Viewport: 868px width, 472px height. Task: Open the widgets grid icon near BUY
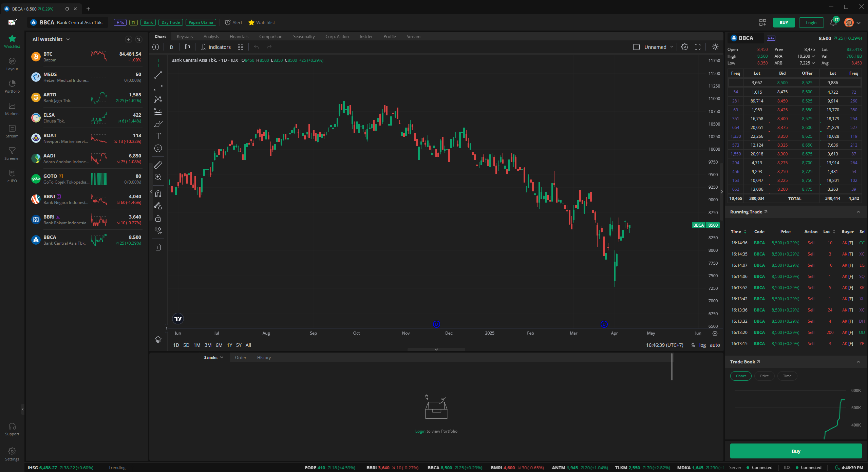click(763, 22)
